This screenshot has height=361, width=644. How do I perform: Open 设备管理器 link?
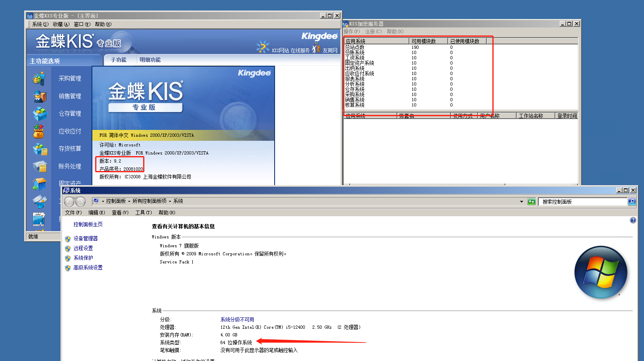click(85, 238)
